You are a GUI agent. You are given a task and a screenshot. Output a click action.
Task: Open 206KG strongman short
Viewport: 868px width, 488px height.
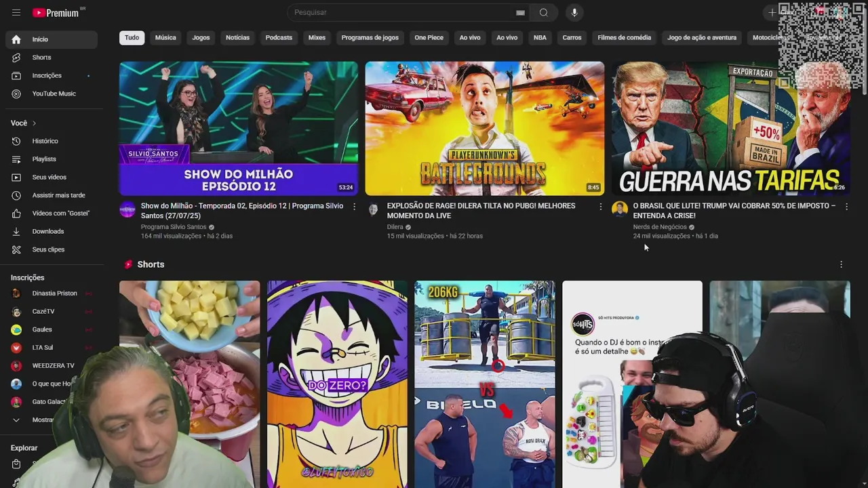(x=485, y=384)
